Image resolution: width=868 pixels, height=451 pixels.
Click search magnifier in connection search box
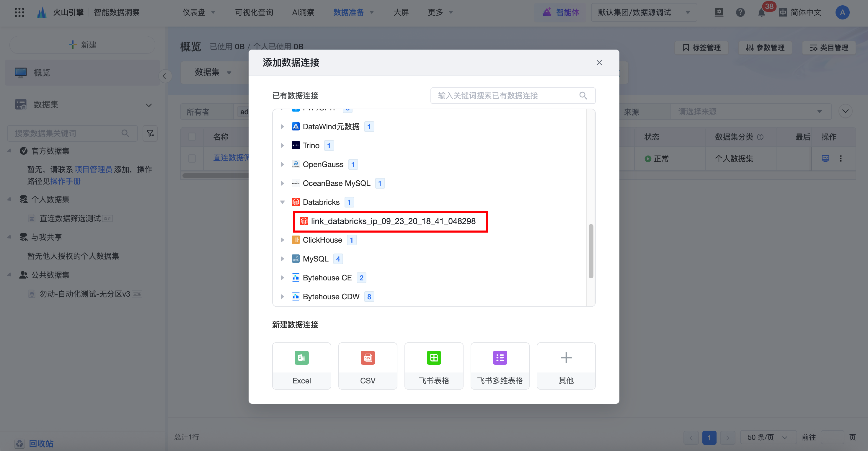583,96
